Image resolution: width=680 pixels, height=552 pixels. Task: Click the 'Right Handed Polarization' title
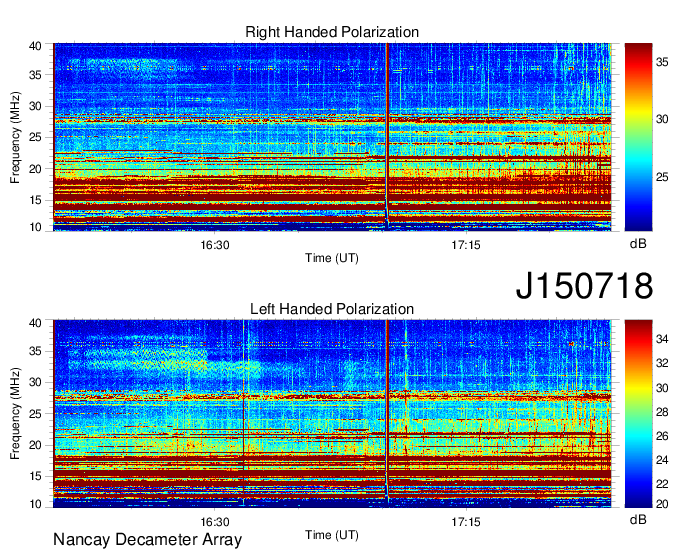tap(332, 32)
